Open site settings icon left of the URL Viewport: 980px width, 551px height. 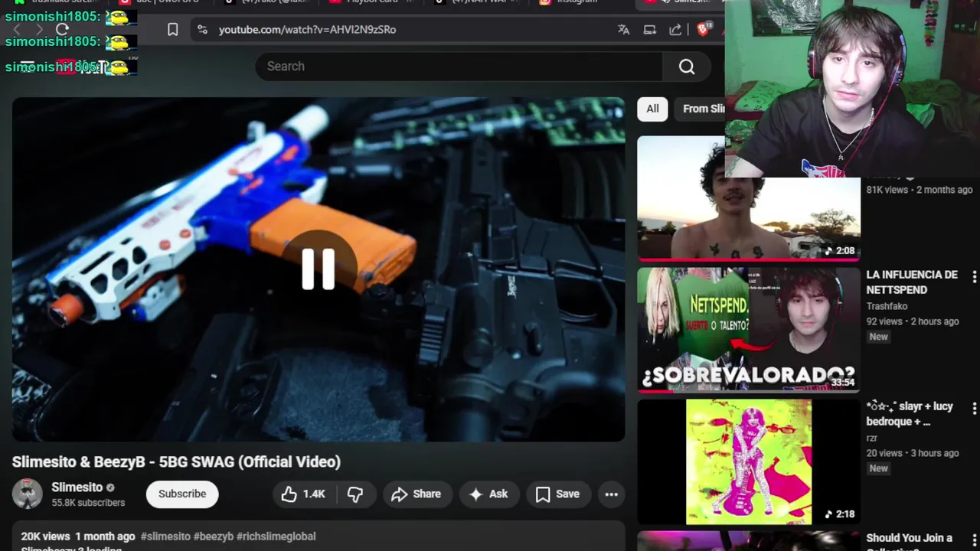coord(202,29)
